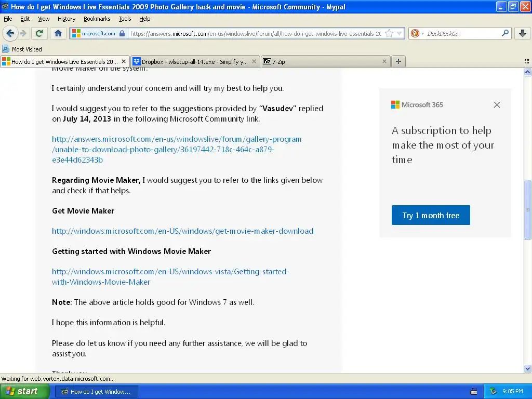Dismiss the Microsoft 365 ad with X

pos(497,105)
